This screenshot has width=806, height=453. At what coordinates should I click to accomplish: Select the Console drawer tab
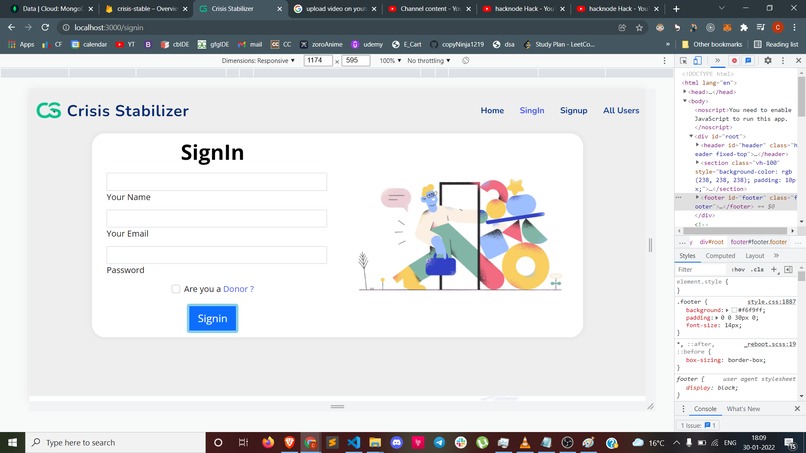pos(705,409)
